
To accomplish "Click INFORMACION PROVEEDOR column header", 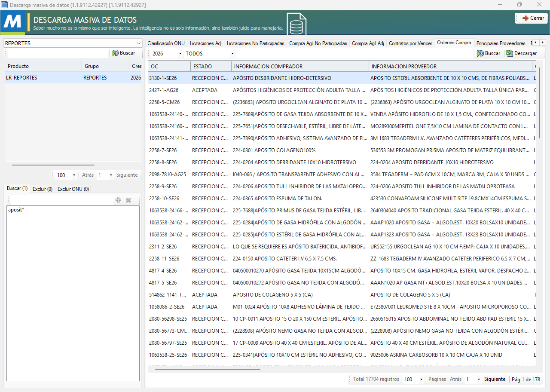I will [451, 66].
